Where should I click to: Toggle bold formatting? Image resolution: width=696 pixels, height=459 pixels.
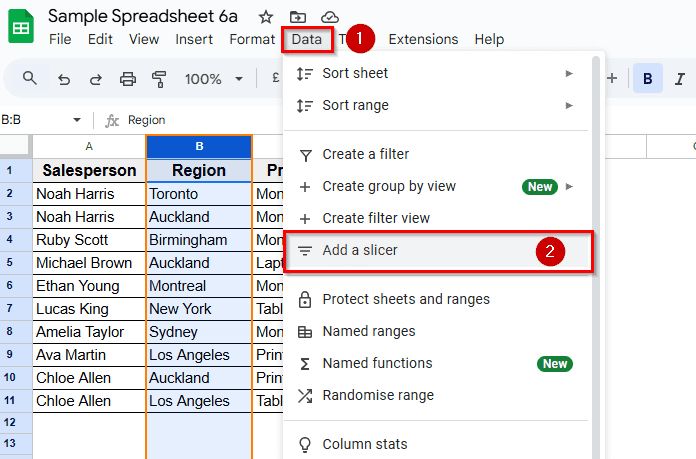point(648,79)
